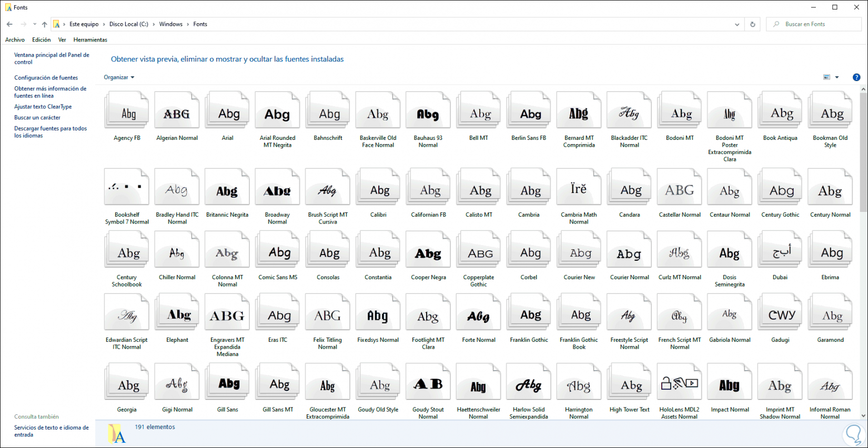Open the Edición menu
This screenshot has height=448, width=868.
coord(42,40)
